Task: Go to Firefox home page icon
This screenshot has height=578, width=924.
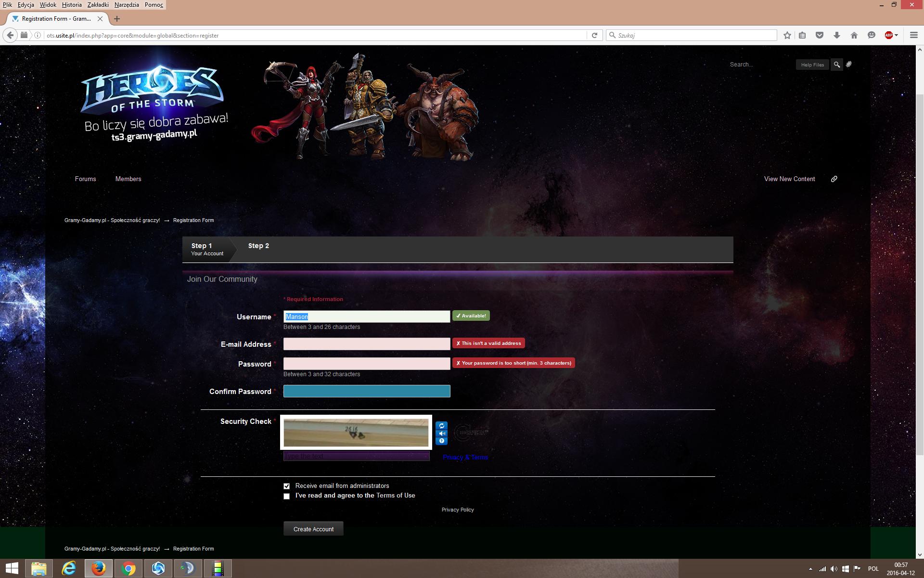Action: click(854, 35)
